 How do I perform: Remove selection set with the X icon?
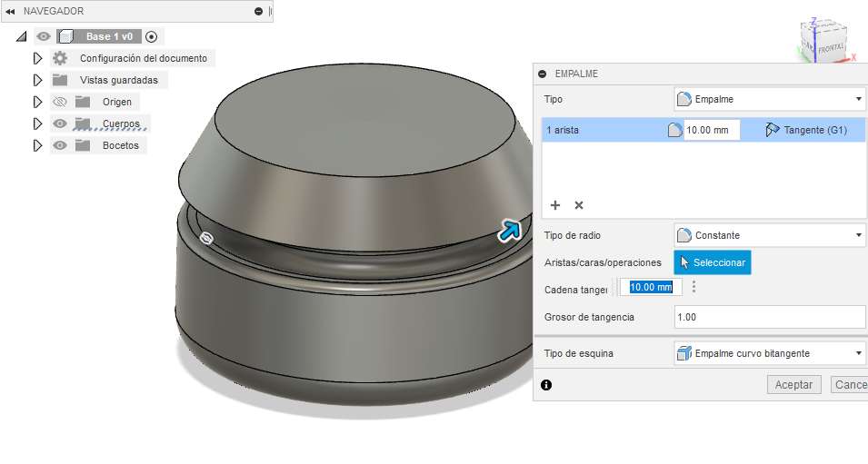coord(579,205)
